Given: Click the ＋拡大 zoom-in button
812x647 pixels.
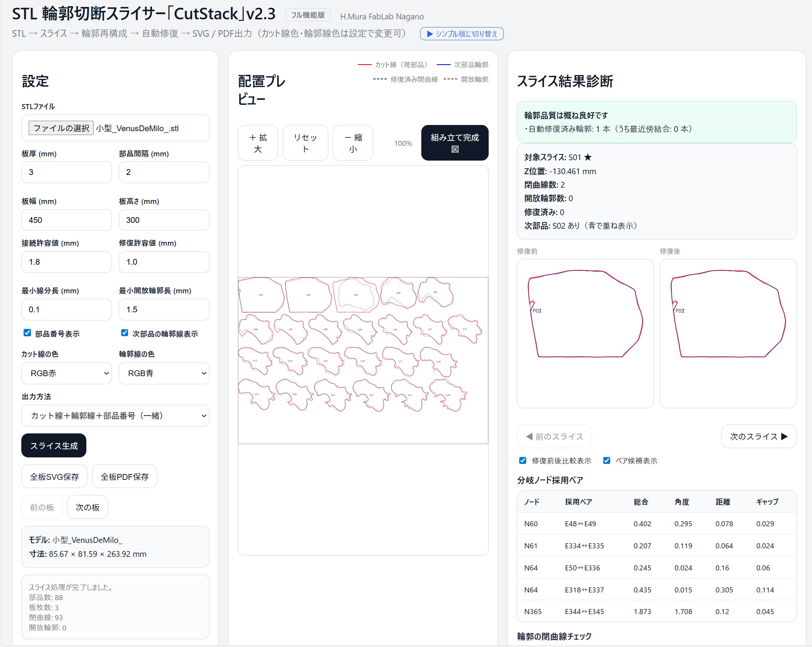Looking at the screenshot, I should 258,143.
